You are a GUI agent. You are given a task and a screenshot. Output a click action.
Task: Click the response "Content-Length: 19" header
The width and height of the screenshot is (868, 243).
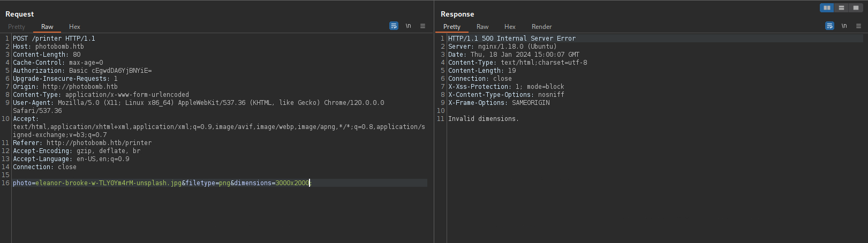coord(482,71)
